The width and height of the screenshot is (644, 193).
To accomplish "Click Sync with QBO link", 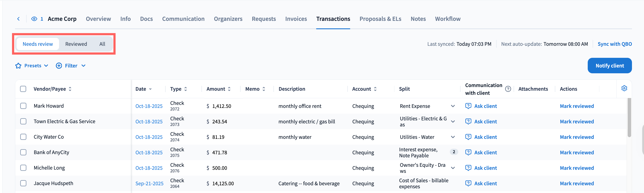I will pos(615,44).
